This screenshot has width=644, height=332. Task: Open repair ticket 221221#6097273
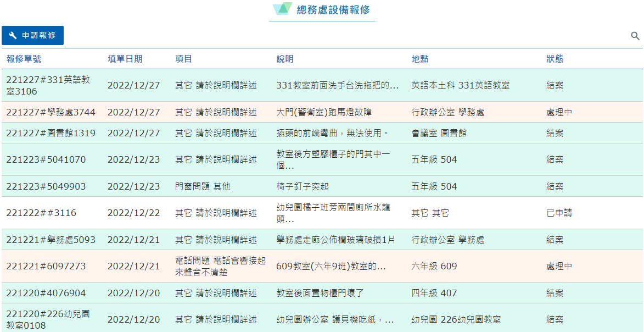(46, 266)
